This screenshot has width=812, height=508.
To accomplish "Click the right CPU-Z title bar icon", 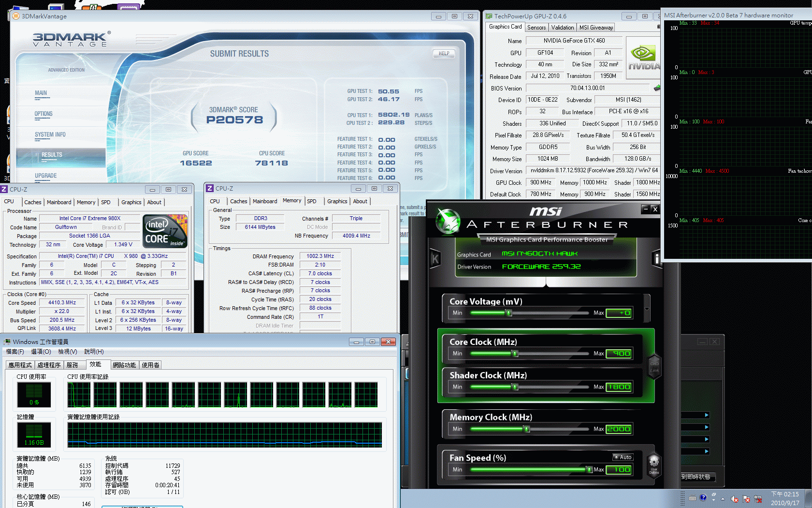I will click(x=210, y=188).
